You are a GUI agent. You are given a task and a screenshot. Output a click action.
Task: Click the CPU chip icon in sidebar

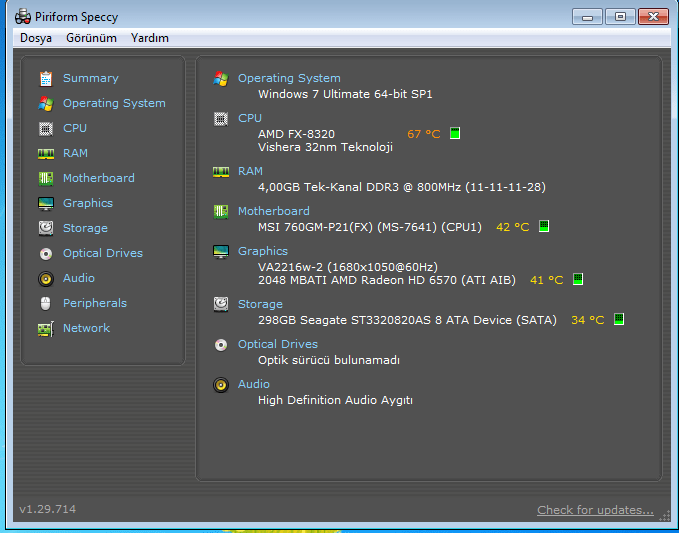click(46, 129)
